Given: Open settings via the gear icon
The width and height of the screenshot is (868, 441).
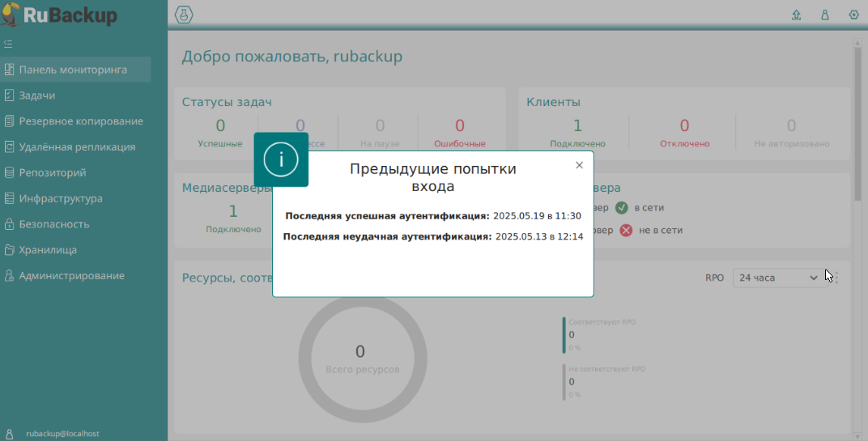Looking at the screenshot, I should pyautogui.click(x=853, y=15).
